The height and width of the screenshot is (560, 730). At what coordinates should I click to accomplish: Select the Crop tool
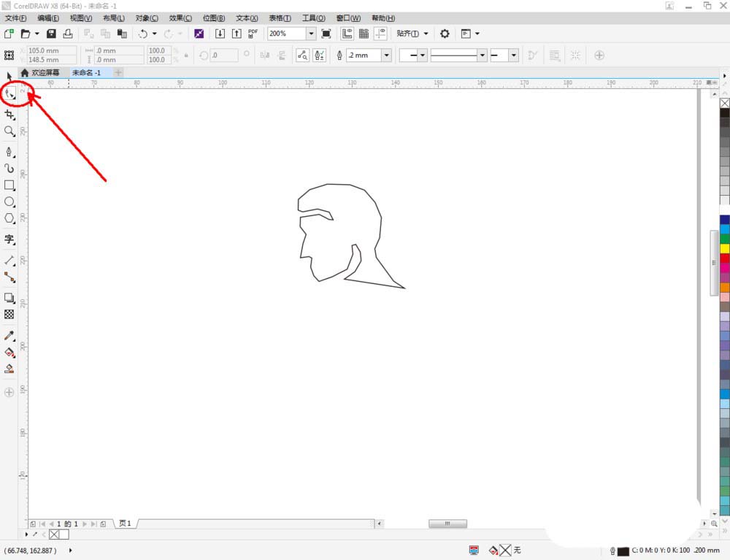(x=9, y=115)
